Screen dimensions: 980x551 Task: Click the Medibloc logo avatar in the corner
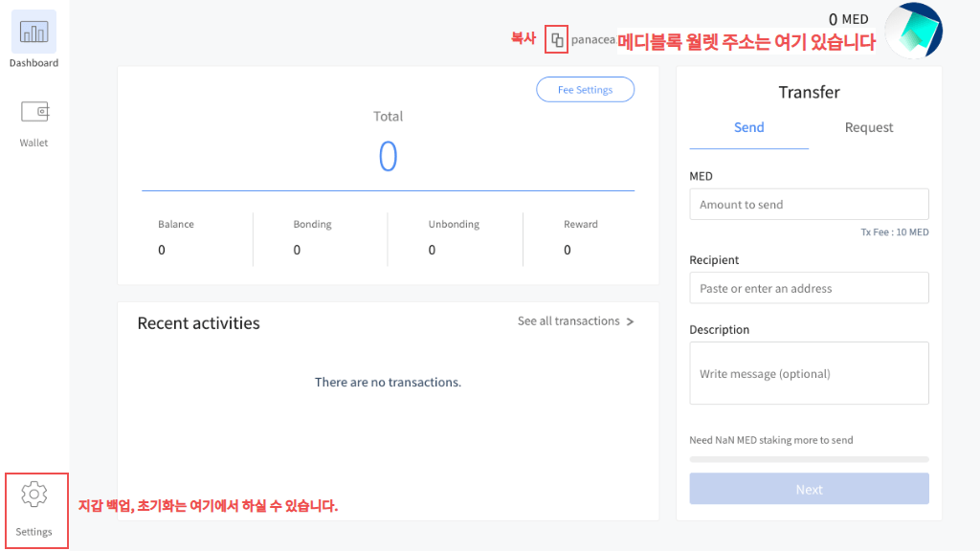click(x=913, y=31)
